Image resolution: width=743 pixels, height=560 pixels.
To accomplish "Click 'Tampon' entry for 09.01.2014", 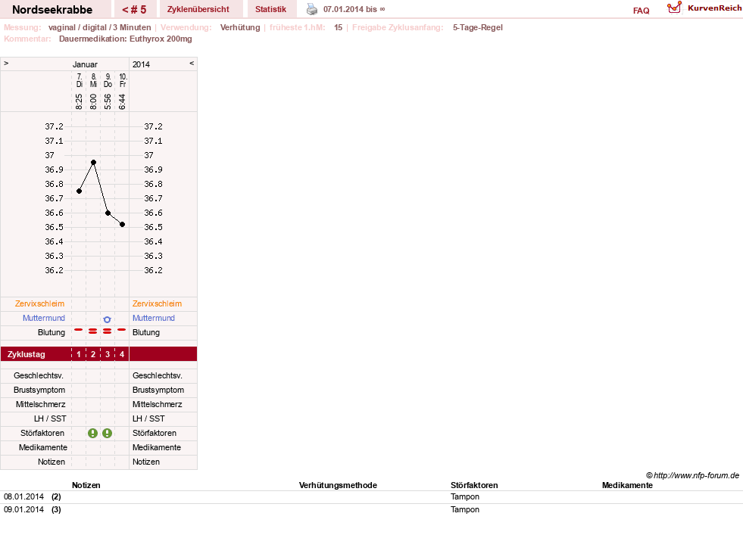I will coord(465,509).
